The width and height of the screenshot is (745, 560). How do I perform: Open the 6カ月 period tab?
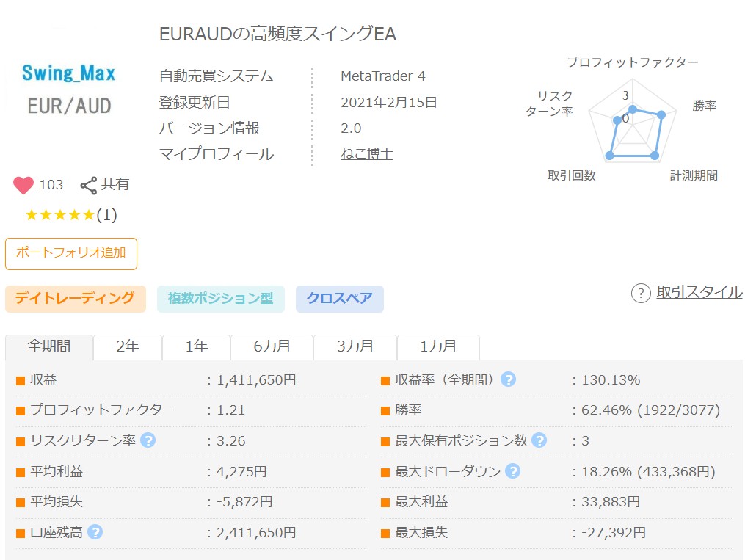pos(272,346)
